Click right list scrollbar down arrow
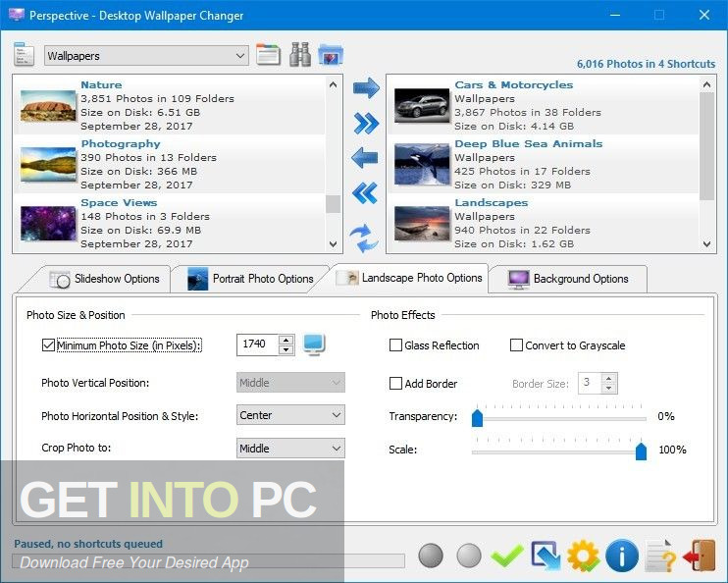Screen dimensions: 728x583 click(706, 243)
